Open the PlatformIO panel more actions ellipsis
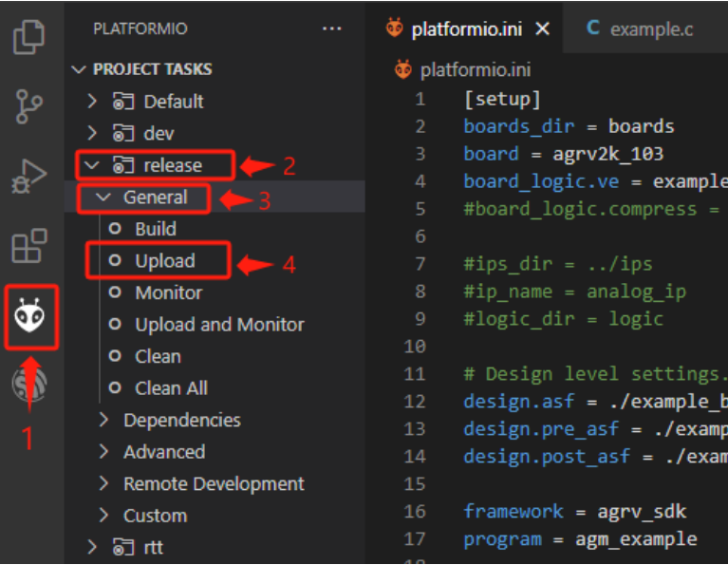728x565 pixels. [x=331, y=28]
